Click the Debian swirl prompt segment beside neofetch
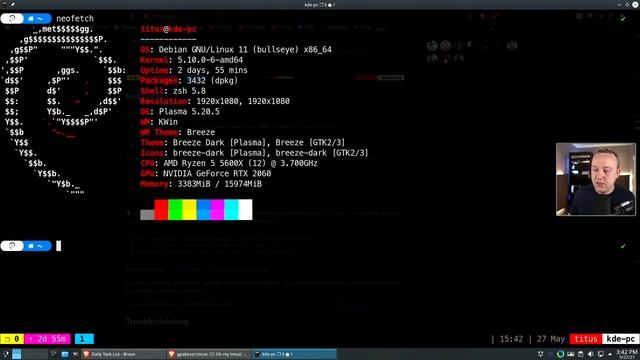640x360 pixels. (x=12, y=18)
